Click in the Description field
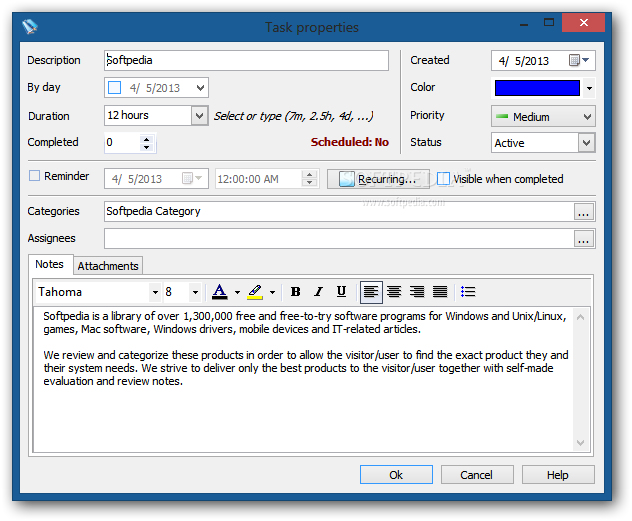 [x=246, y=60]
